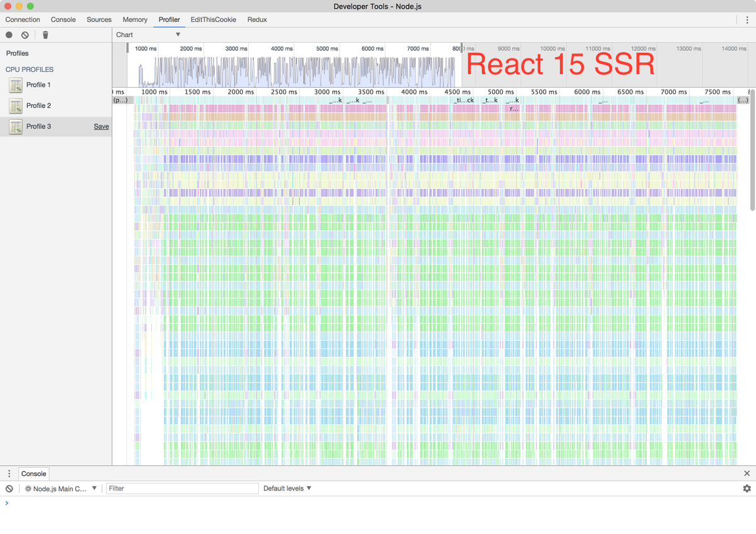The width and height of the screenshot is (756, 534).
Task: Click the Profile 3 icon
Action: 16,127
